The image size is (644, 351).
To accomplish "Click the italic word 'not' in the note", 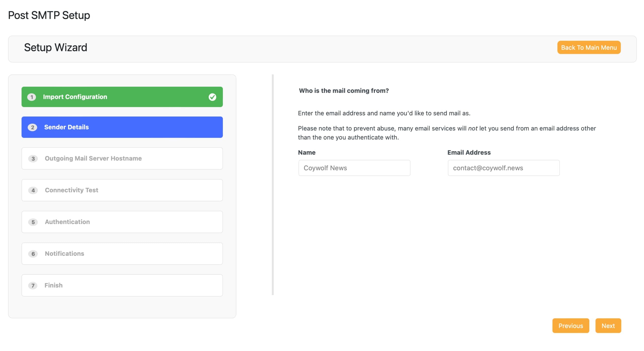I will (x=473, y=128).
